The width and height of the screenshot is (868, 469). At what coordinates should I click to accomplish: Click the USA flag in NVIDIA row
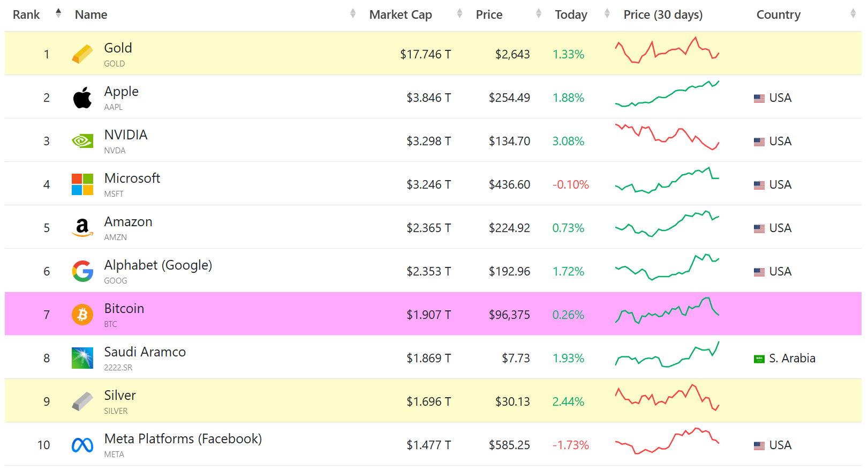[759, 142]
